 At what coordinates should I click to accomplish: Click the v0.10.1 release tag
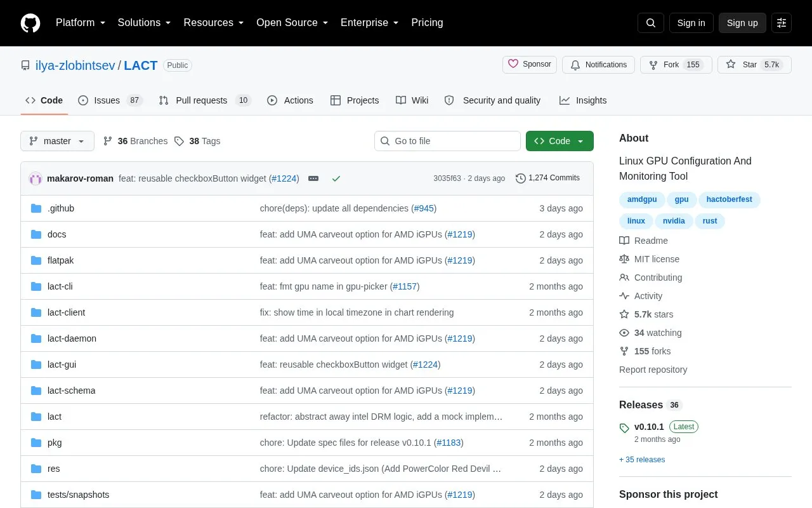click(x=649, y=427)
